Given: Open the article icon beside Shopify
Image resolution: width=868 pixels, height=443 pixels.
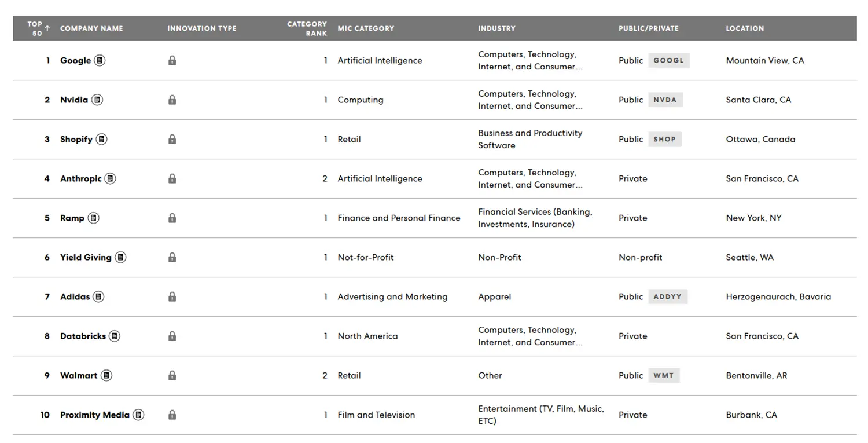Looking at the screenshot, I should [101, 139].
